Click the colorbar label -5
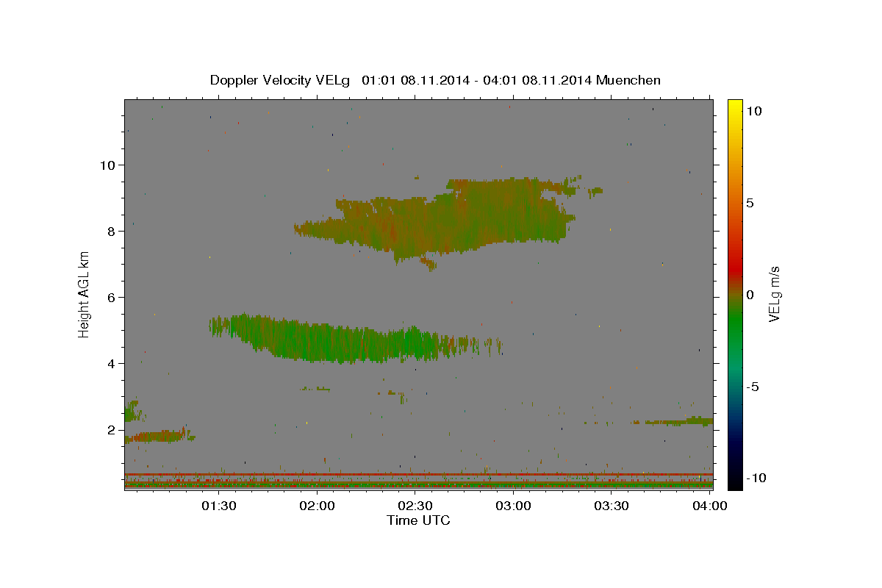The height and width of the screenshot is (588, 882). [x=753, y=387]
